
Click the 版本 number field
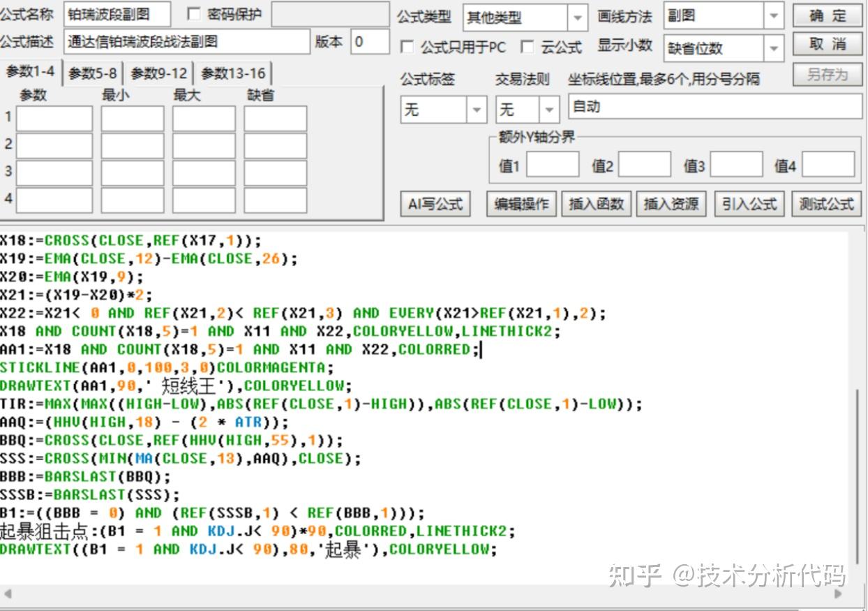(x=370, y=42)
